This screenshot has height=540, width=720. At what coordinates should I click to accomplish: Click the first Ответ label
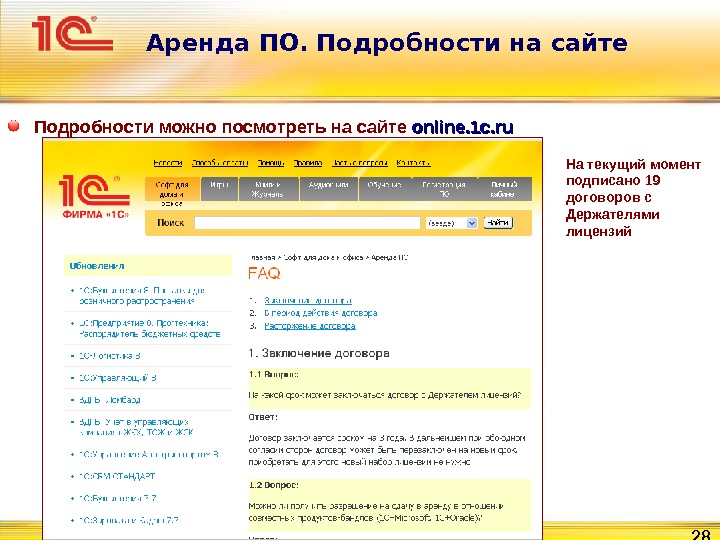(x=263, y=417)
